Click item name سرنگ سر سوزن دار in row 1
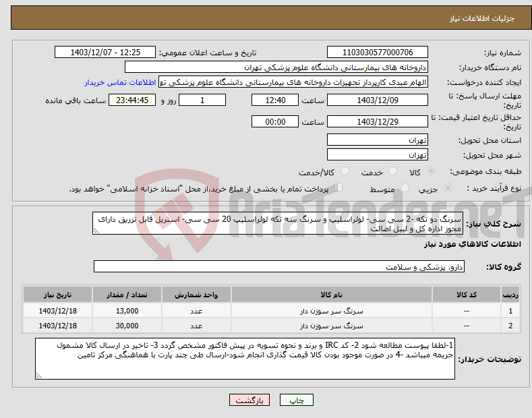The image size is (532, 418). pyautogui.click(x=332, y=311)
